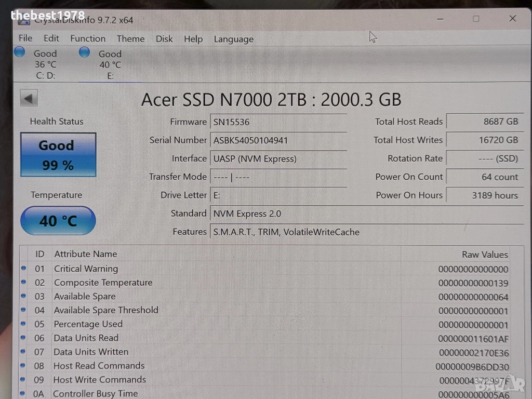Select the E: drive status icon

(x=85, y=52)
